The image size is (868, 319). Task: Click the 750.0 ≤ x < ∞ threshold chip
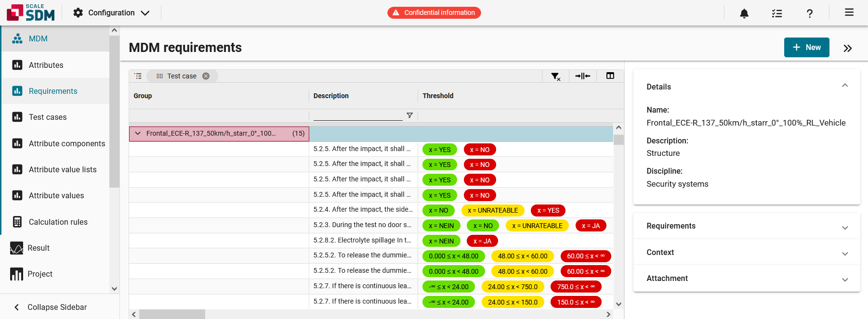(x=576, y=287)
